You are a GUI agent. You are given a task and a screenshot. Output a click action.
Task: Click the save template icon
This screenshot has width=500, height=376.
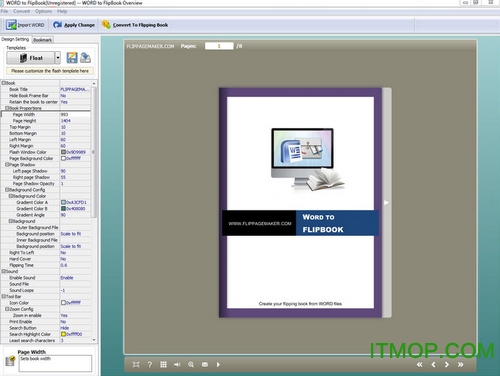pos(72,58)
